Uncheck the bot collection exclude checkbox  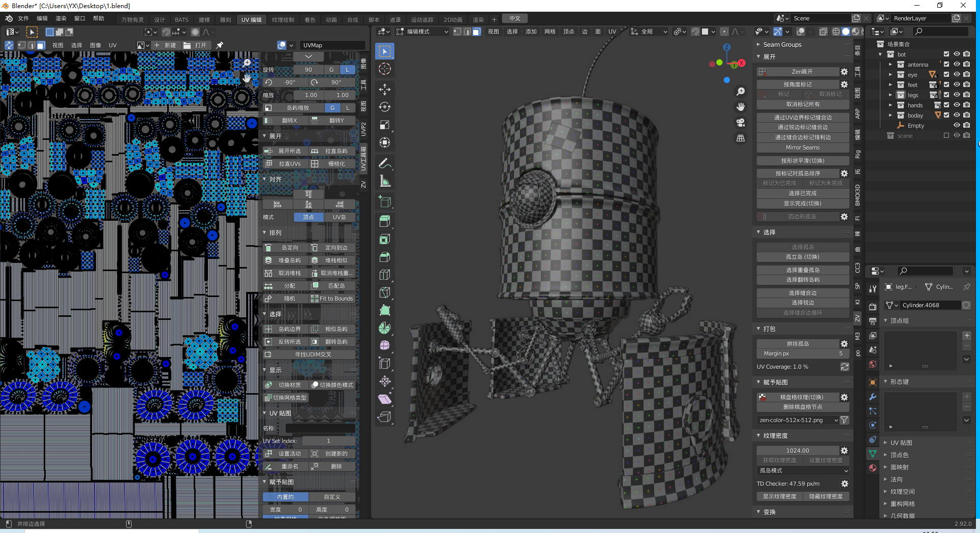[x=946, y=54]
